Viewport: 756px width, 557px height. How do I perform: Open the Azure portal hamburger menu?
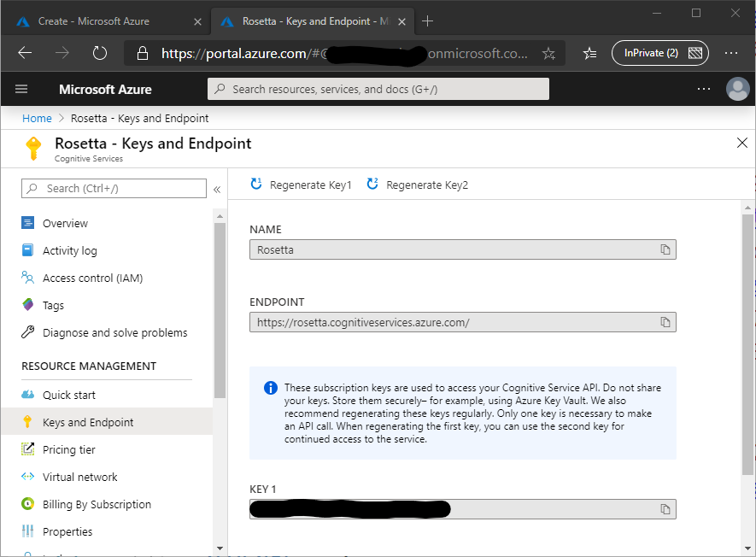22,89
